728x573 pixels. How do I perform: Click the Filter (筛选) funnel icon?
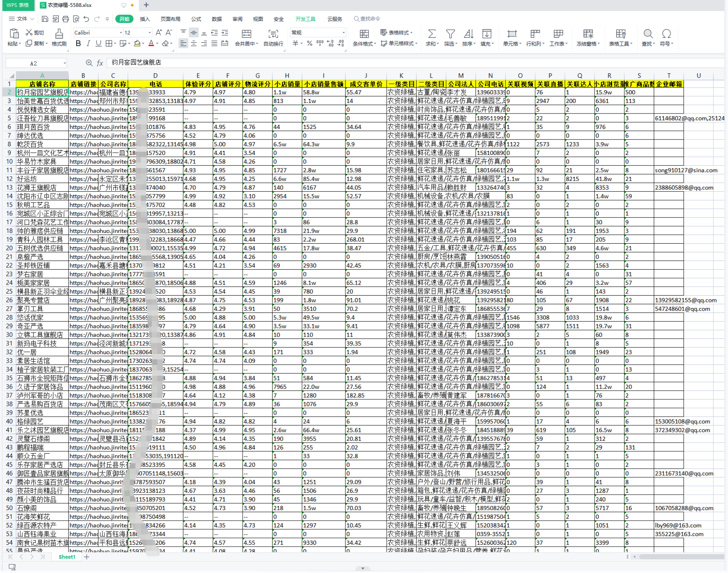450,34
